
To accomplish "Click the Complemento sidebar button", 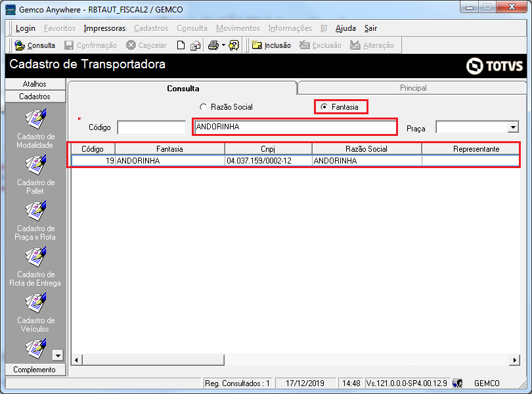I will pyautogui.click(x=35, y=370).
